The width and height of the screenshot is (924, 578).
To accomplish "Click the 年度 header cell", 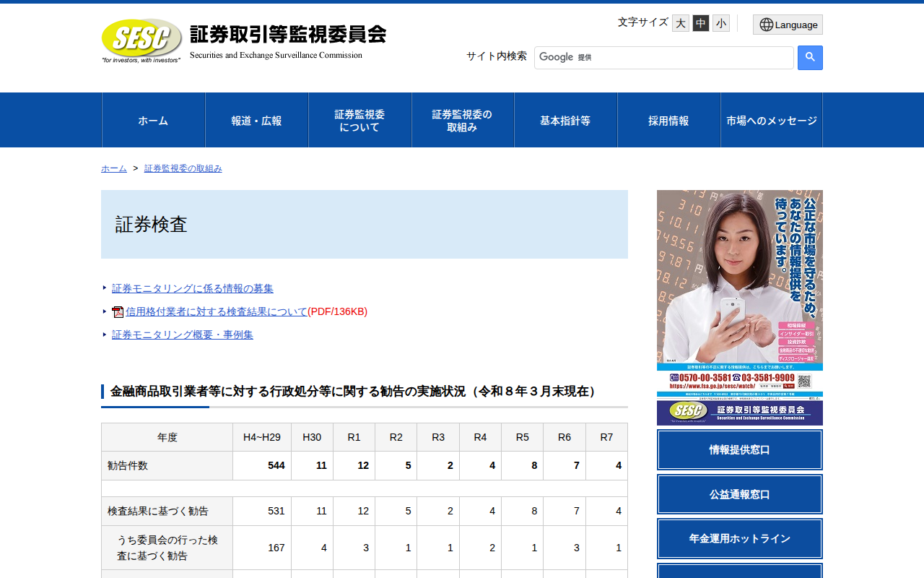I will [x=167, y=437].
